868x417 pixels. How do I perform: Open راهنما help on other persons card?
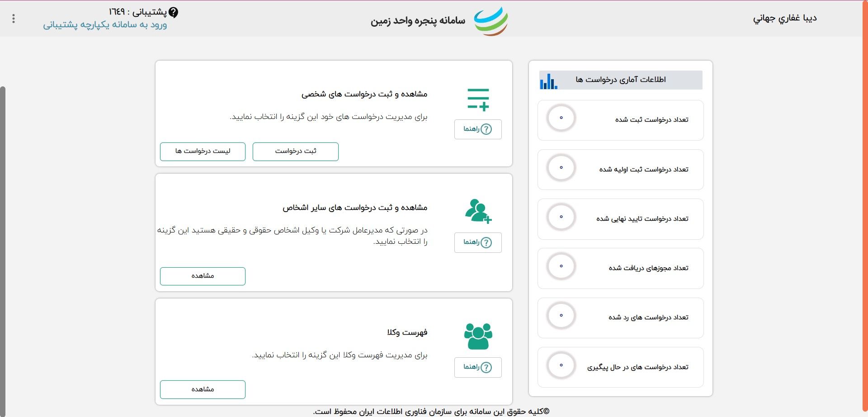click(478, 243)
